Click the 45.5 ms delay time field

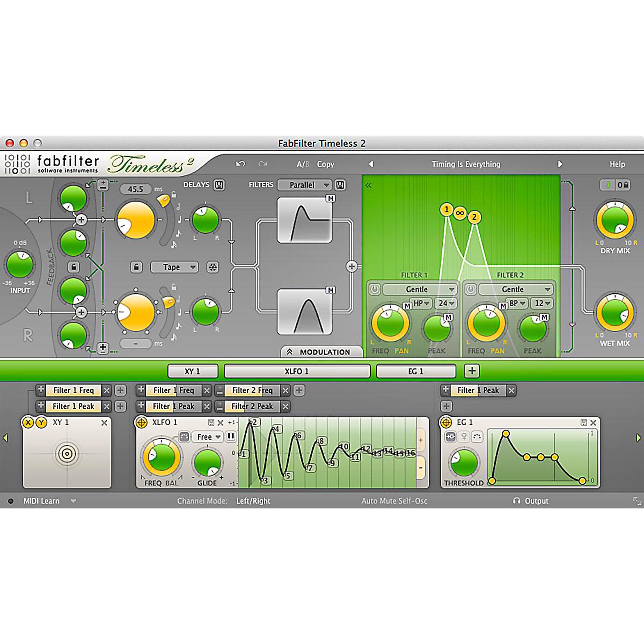[x=136, y=189]
